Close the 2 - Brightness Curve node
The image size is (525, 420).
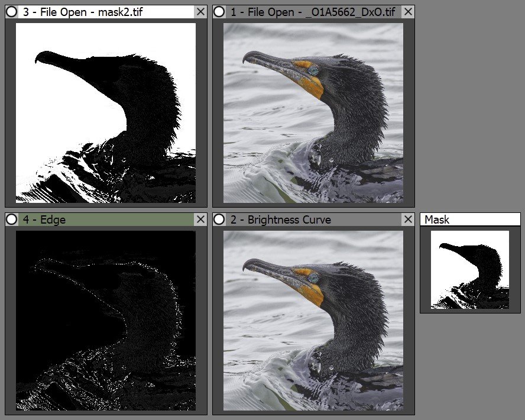(408, 219)
